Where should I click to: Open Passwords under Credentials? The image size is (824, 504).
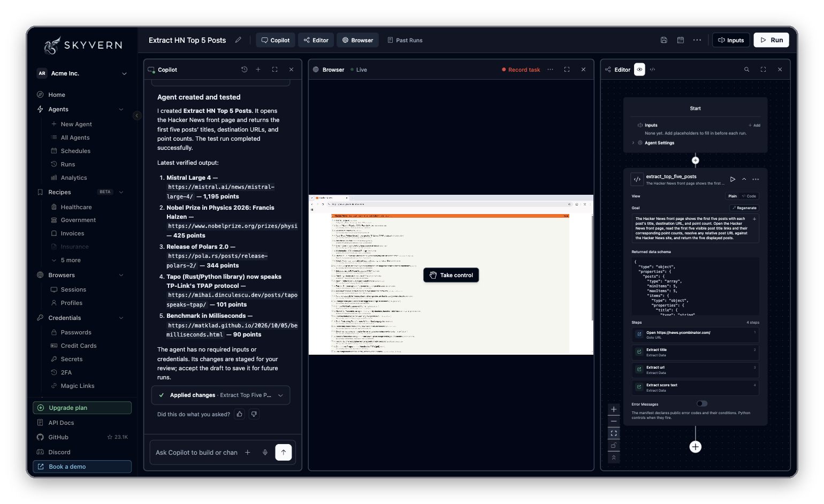76,332
